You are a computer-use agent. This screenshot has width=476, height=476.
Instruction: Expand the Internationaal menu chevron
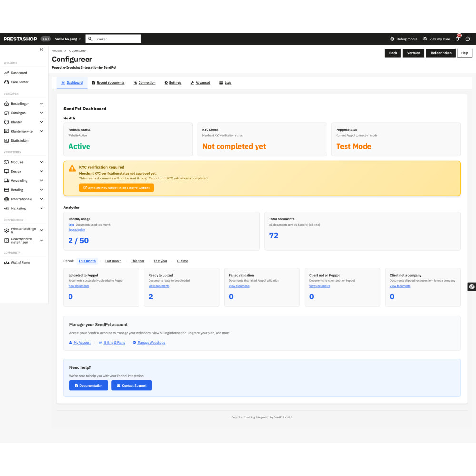coord(41,199)
